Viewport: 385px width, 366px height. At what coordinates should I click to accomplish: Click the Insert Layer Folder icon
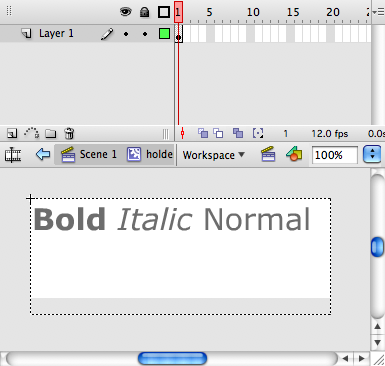[x=51, y=134]
